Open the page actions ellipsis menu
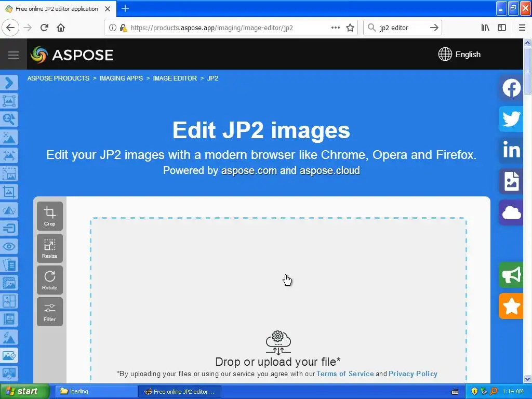532x399 pixels. coord(335,28)
